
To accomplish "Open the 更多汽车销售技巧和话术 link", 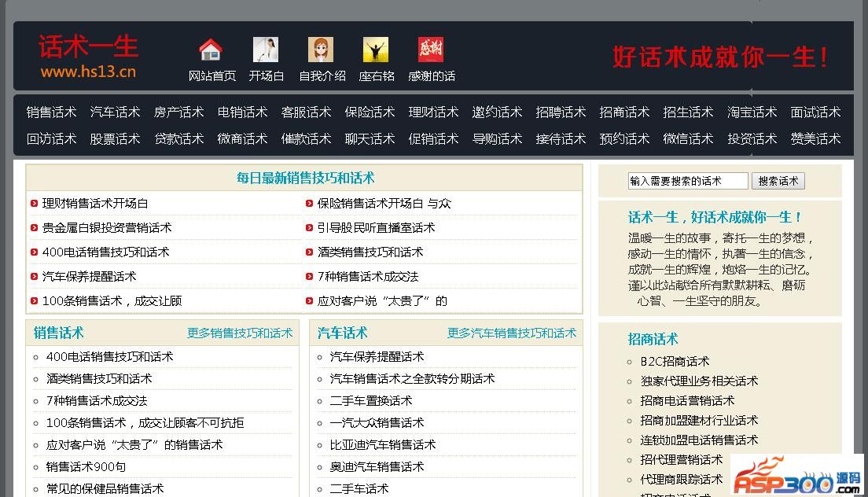I will (x=511, y=333).
